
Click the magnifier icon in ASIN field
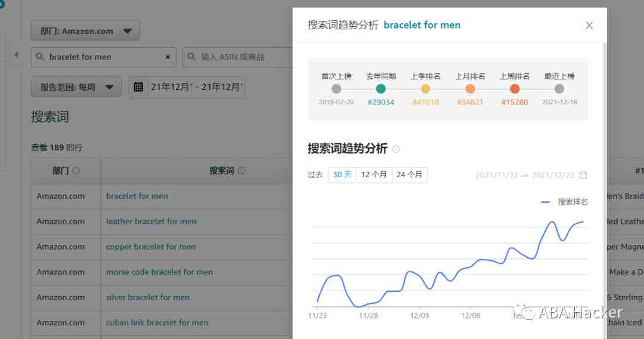click(x=191, y=57)
